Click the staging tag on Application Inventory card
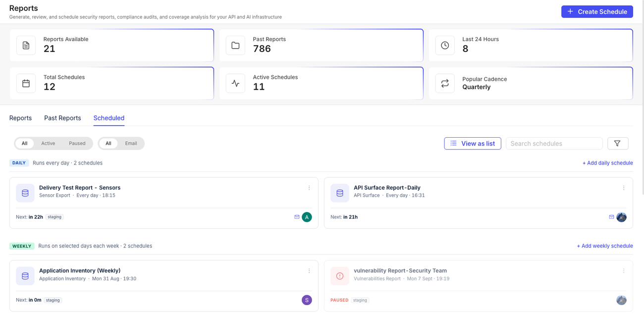The width and height of the screenshot is (644, 314). tap(53, 300)
